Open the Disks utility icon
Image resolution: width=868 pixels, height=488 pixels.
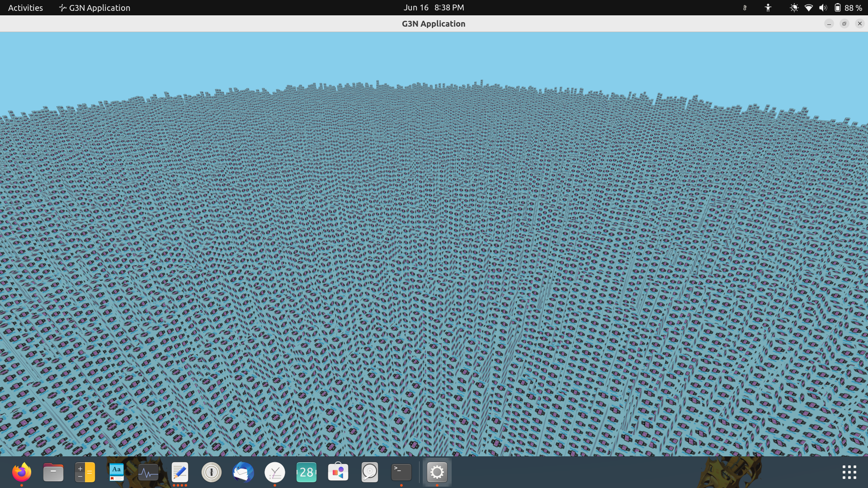pyautogui.click(x=370, y=473)
